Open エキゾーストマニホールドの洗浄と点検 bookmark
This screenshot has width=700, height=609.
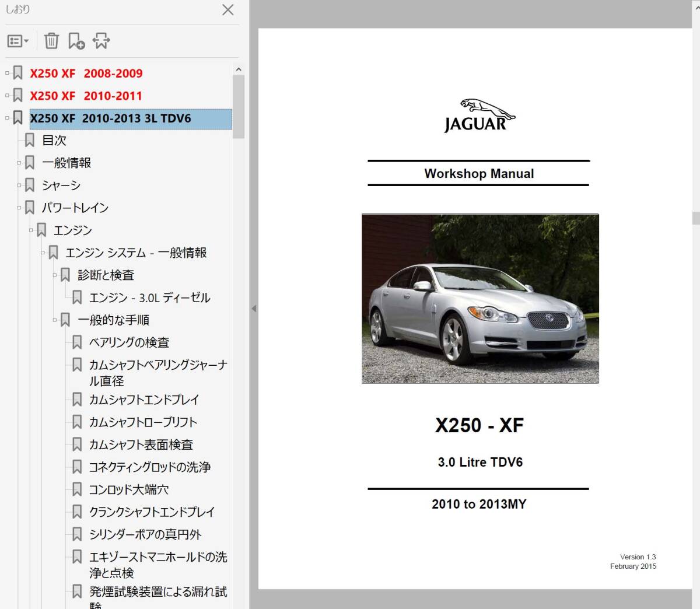coord(158,565)
